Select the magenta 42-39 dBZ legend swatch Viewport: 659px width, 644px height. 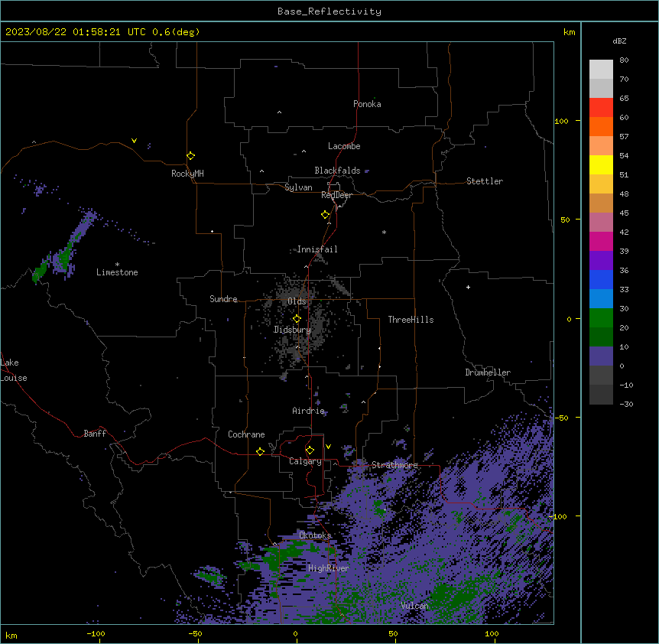[601, 241]
